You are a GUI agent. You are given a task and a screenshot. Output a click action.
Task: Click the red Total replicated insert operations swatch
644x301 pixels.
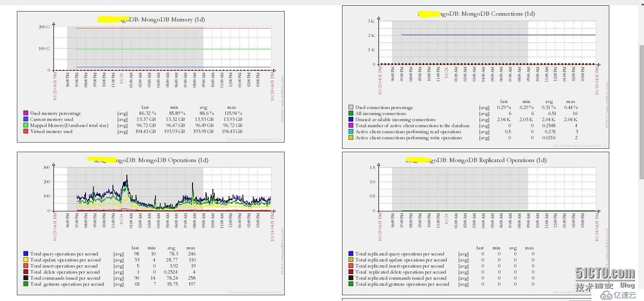[x=351, y=266]
